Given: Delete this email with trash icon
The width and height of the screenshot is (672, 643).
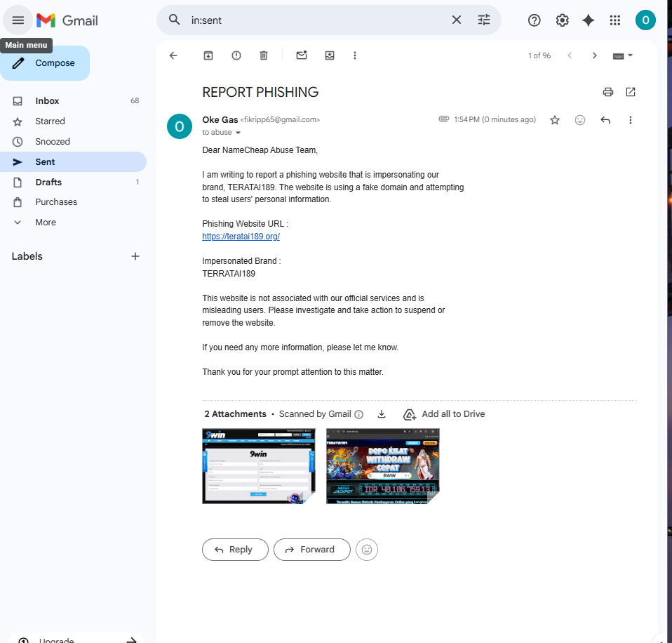Looking at the screenshot, I should (264, 55).
